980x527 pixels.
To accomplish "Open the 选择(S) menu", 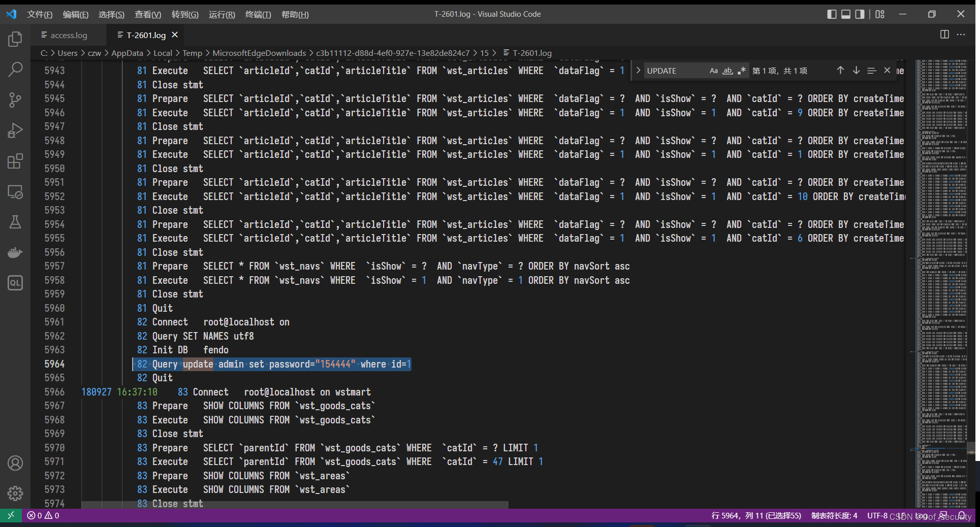I will coord(111,14).
